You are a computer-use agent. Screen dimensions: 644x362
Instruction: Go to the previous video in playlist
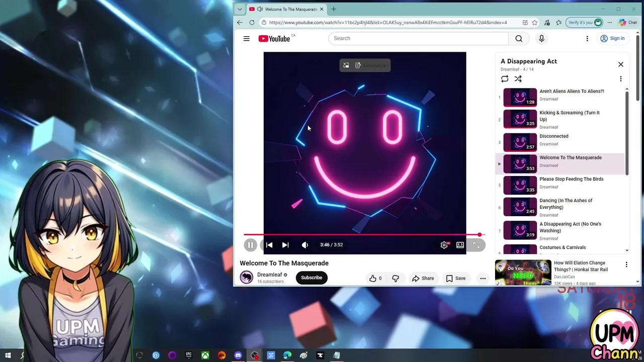[x=269, y=245]
